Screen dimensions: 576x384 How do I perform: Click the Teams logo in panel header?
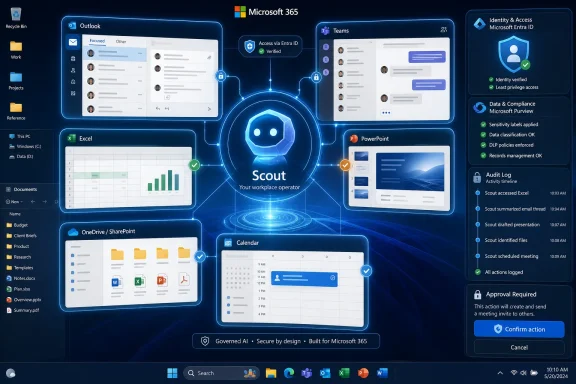coord(325,30)
